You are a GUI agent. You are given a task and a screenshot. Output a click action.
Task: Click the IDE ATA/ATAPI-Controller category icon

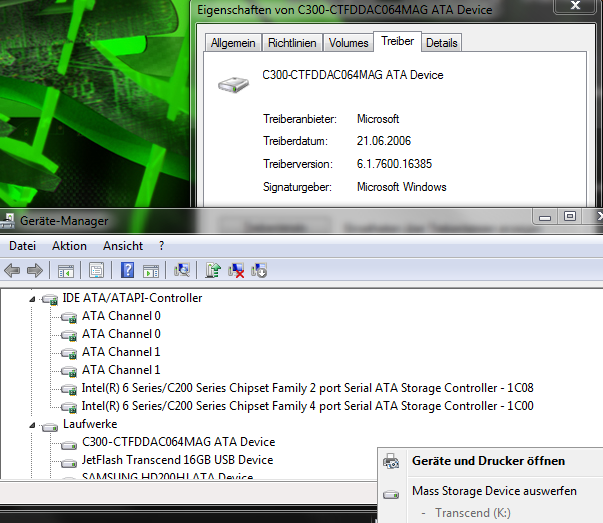point(50,299)
